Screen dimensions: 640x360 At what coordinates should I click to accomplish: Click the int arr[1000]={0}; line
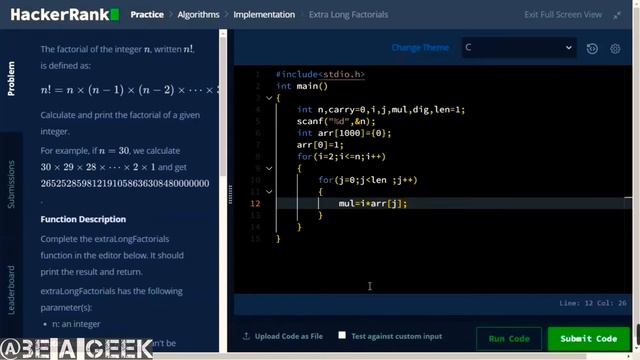pos(344,133)
